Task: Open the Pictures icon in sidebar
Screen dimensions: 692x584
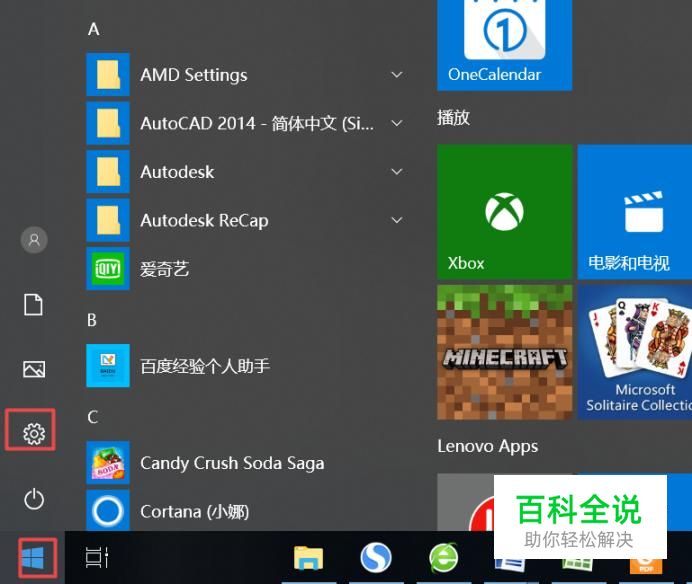Action: click(x=34, y=369)
